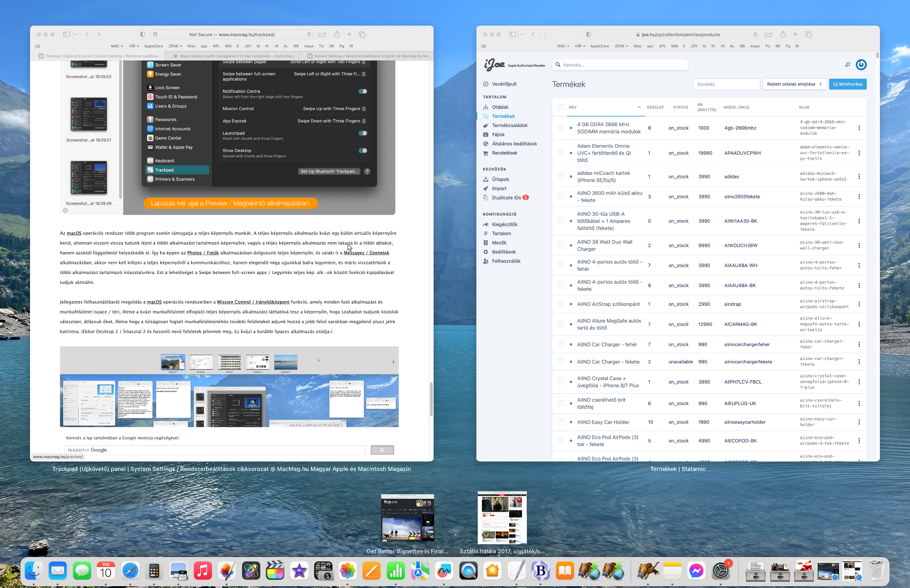Click the user power avatar icon in Statamic
The height and width of the screenshot is (588, 910).
pos(861,65)
